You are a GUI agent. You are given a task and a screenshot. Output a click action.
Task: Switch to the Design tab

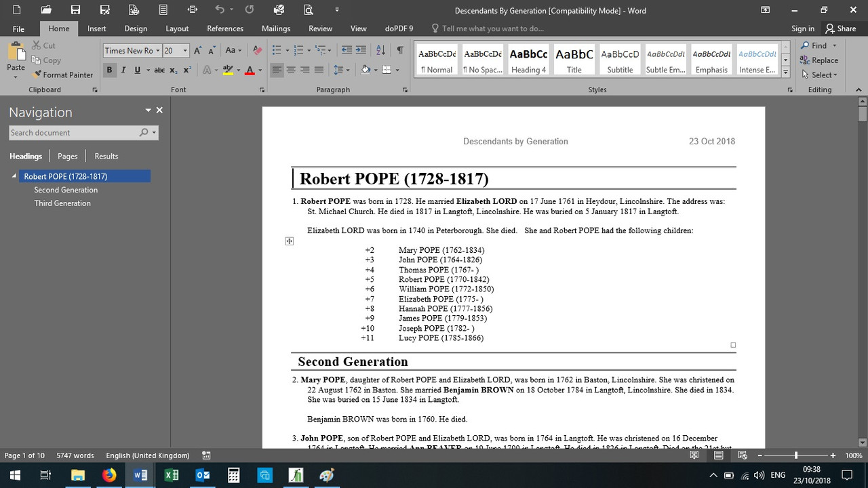pos(136,28)
